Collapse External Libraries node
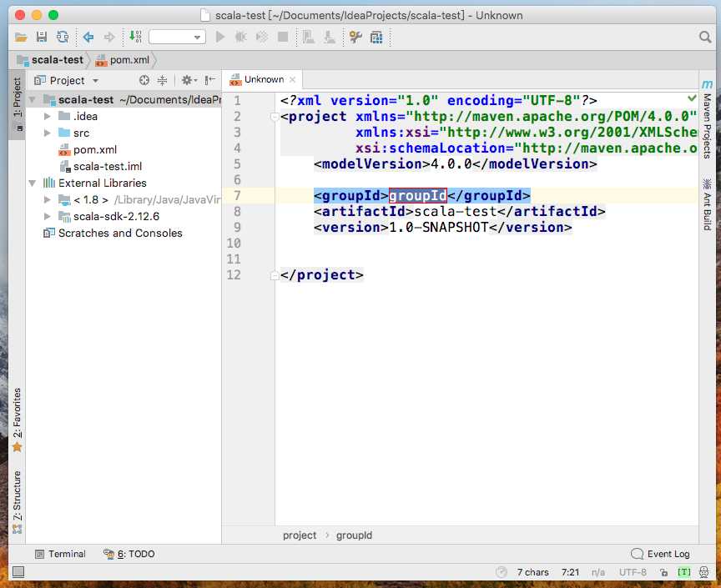Image resolution: width=721 pixels, height=588 pixels. coord(33,183)
